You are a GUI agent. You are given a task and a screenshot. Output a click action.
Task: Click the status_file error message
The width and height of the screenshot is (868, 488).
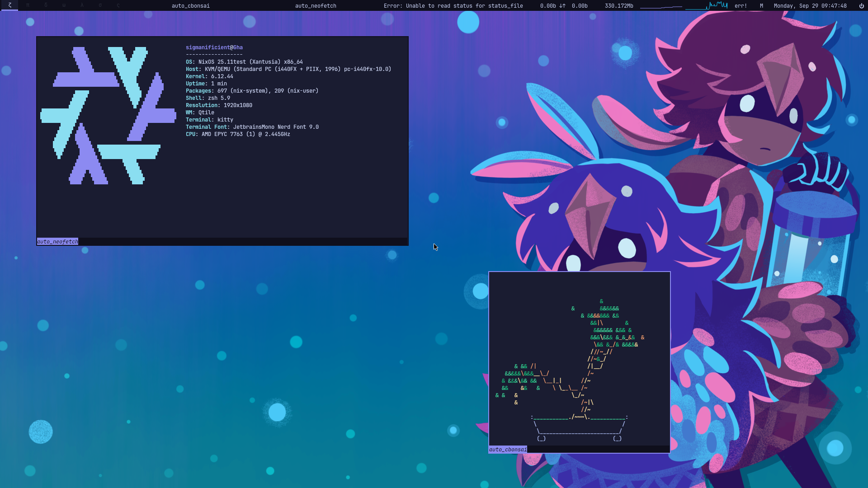(453, 6)
